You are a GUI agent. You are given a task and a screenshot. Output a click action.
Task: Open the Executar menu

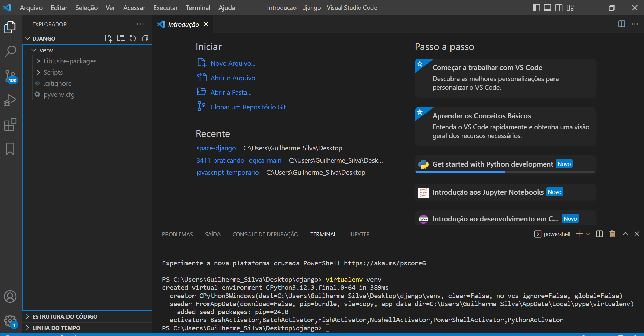165,8
